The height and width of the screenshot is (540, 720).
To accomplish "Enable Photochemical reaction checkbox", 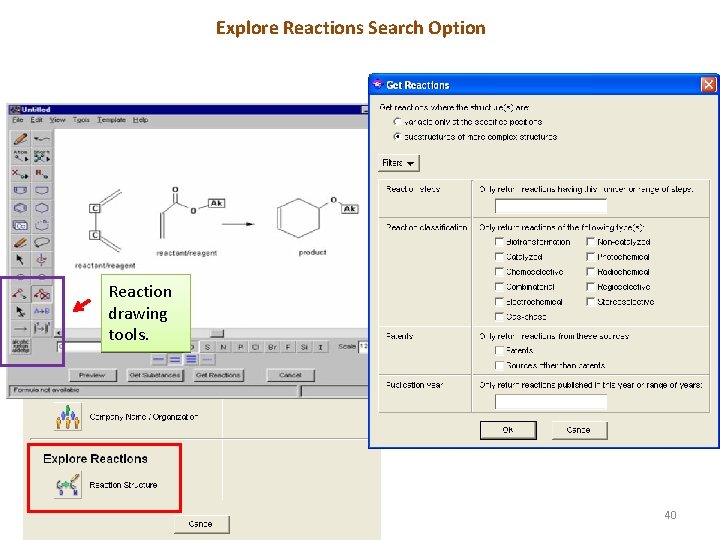I will coord(591,256).
